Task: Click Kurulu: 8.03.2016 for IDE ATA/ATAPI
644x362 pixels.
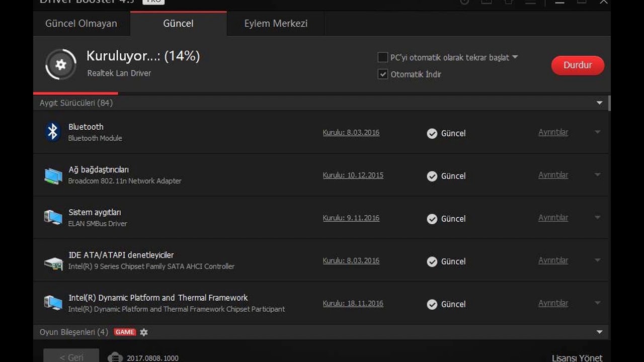Action: (x=351, y=261)
